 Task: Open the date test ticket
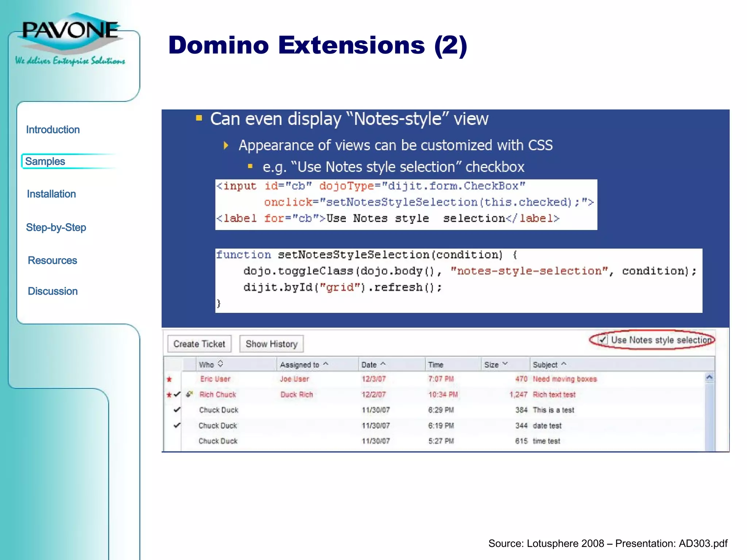click(547, 425)
